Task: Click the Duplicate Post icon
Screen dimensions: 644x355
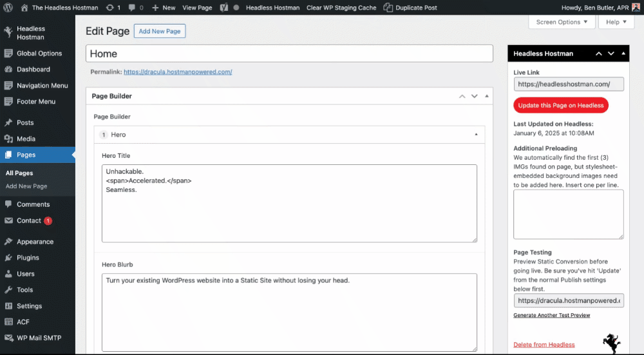Action: tap(388, 8)
